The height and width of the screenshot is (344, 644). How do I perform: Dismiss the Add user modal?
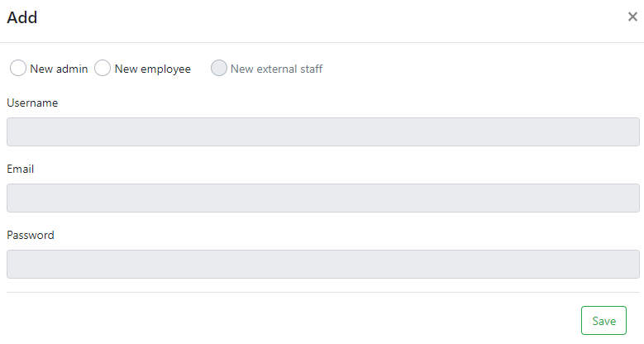(632, 17)
